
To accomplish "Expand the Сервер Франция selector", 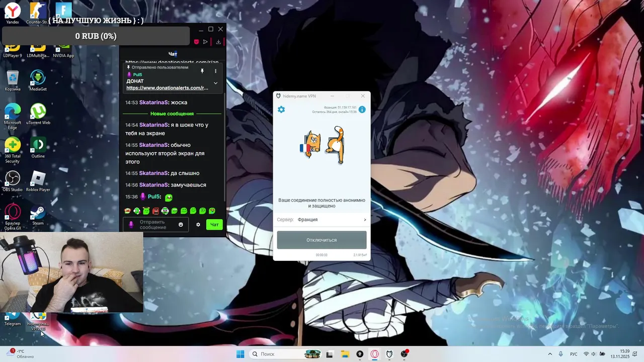I will click(x=321, y=220).
